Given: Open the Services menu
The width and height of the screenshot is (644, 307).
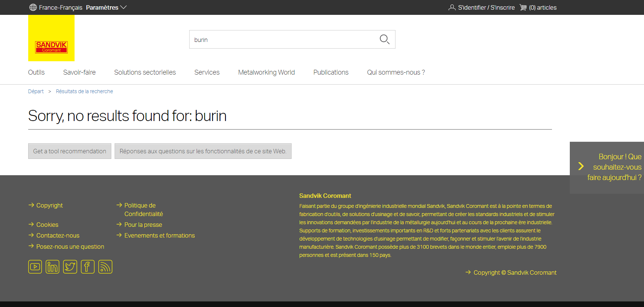Looking at the screenshot, I should (x=207, y=72).
